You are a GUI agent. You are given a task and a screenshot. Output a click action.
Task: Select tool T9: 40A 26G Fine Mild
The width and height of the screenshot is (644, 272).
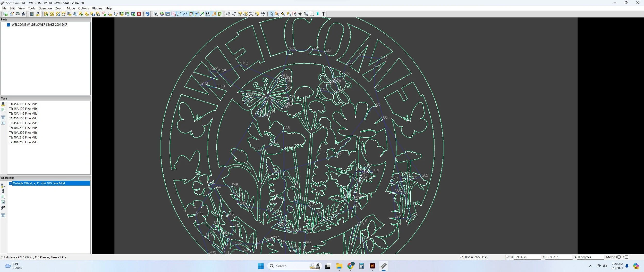tap(23, 142)
